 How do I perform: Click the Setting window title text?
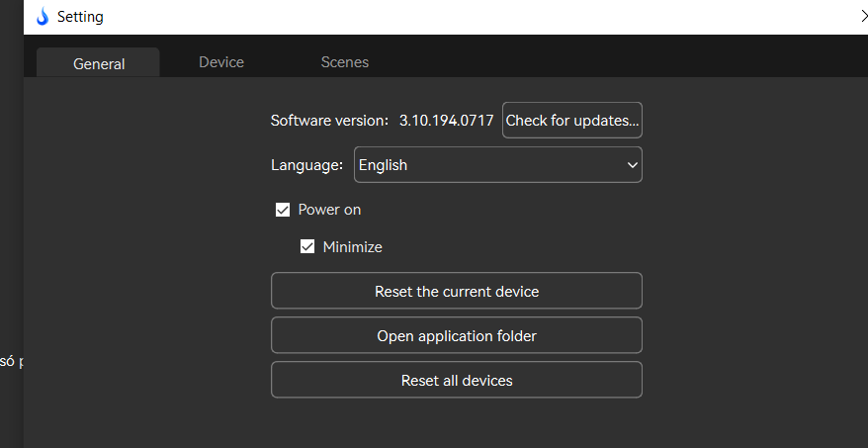(x=80, y=17)
